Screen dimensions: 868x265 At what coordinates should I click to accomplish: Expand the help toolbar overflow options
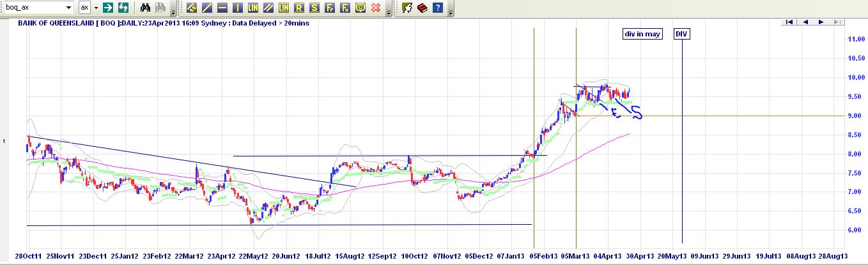pos(451,11)
